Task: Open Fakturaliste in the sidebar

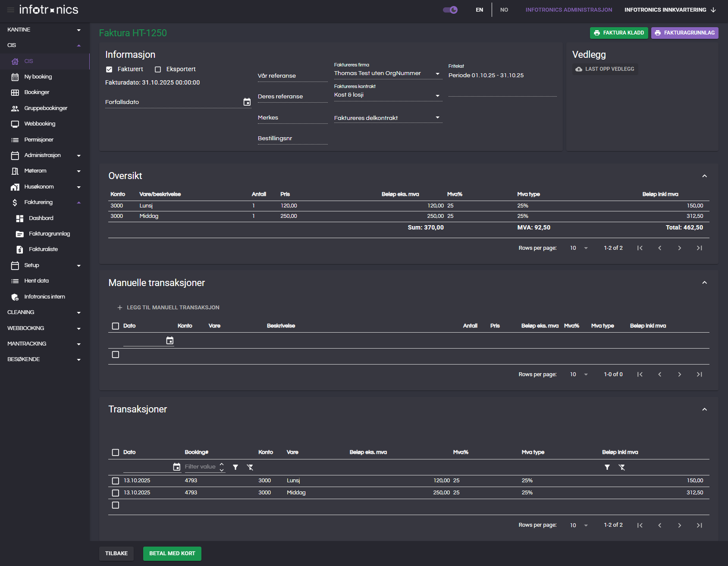Action: pyautogui.click(x=43, y=249)
